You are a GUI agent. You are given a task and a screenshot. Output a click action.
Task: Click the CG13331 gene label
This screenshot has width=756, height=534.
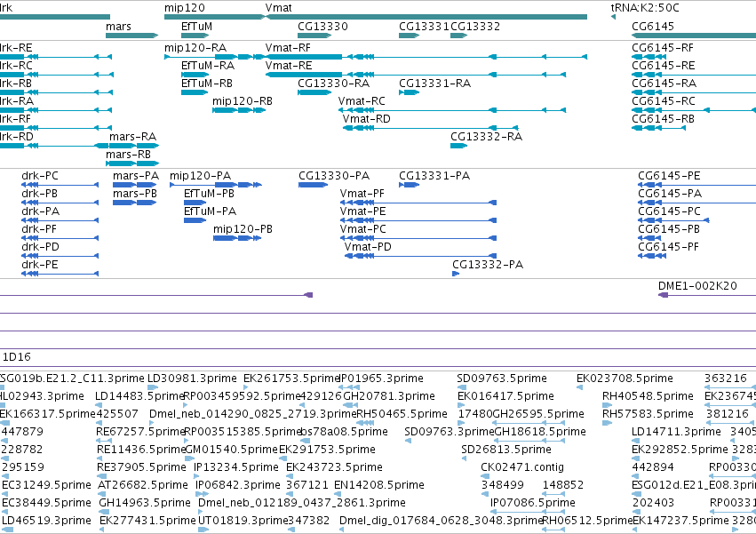click(424, 27)
